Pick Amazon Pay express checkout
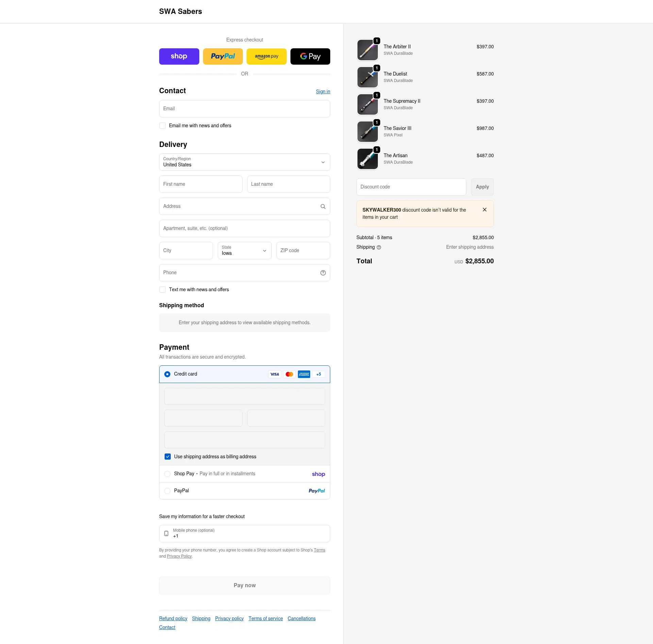653x644 pixels. 266,56
